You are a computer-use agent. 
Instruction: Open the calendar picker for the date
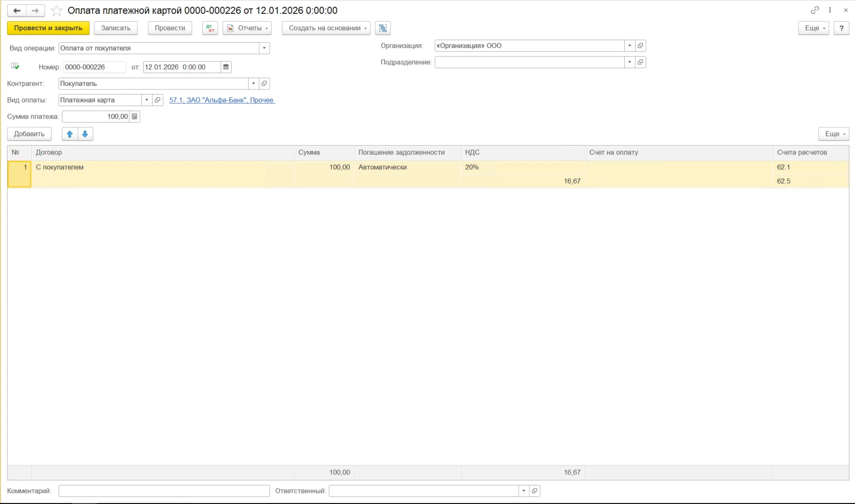click(x=226, y=67)
